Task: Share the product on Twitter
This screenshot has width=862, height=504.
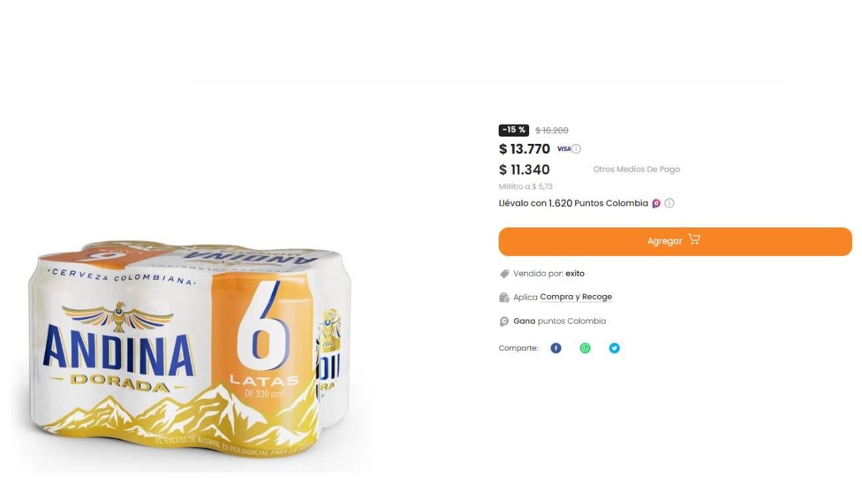Action: tap(614, 347)
